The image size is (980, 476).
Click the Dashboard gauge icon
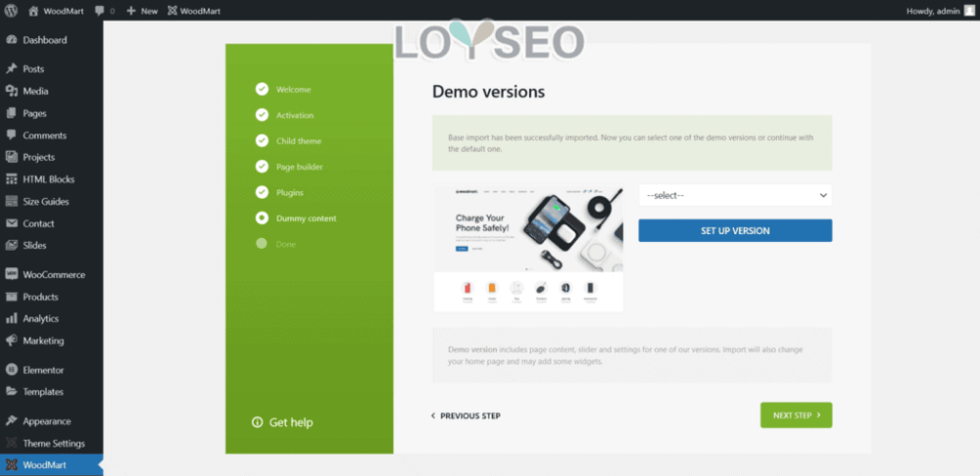point(11,40)
